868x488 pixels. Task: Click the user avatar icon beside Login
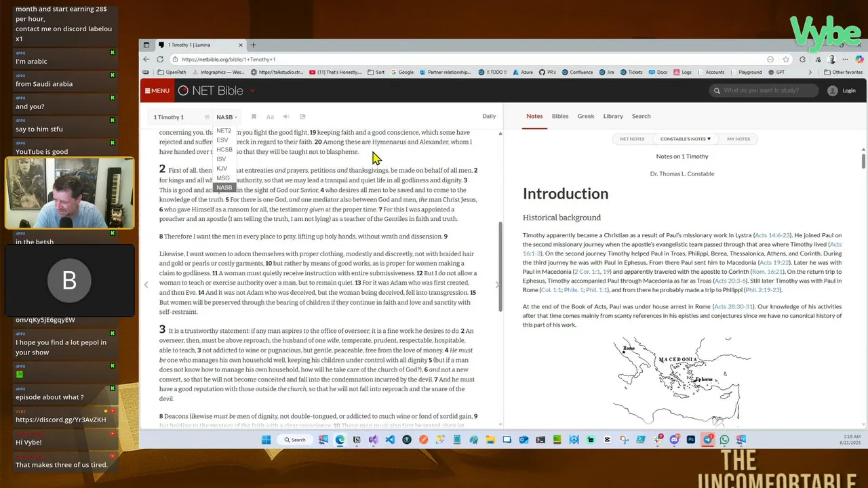(x=833, y=91)
